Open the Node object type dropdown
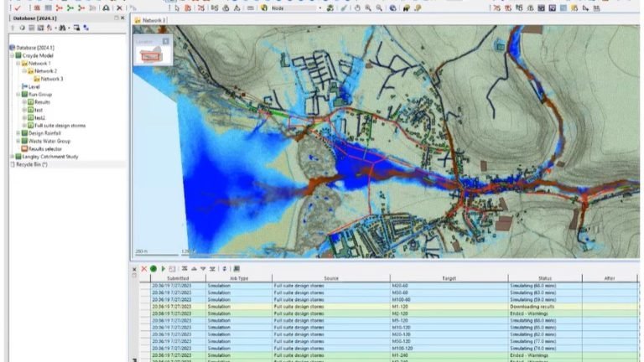Screen dimensions: 644x362 [320, 8]
